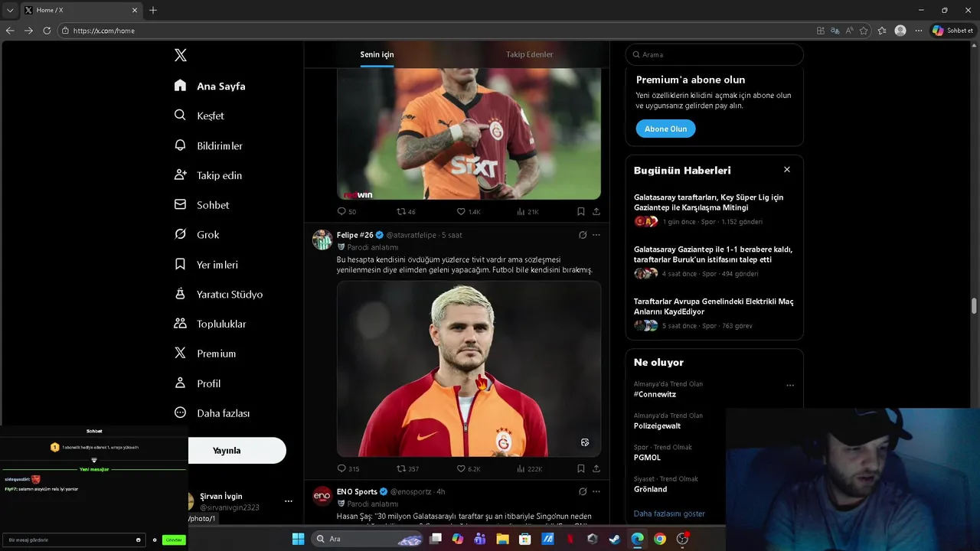
Task: Close Bugünün Haberleri panel
Action: coord(786,170)
